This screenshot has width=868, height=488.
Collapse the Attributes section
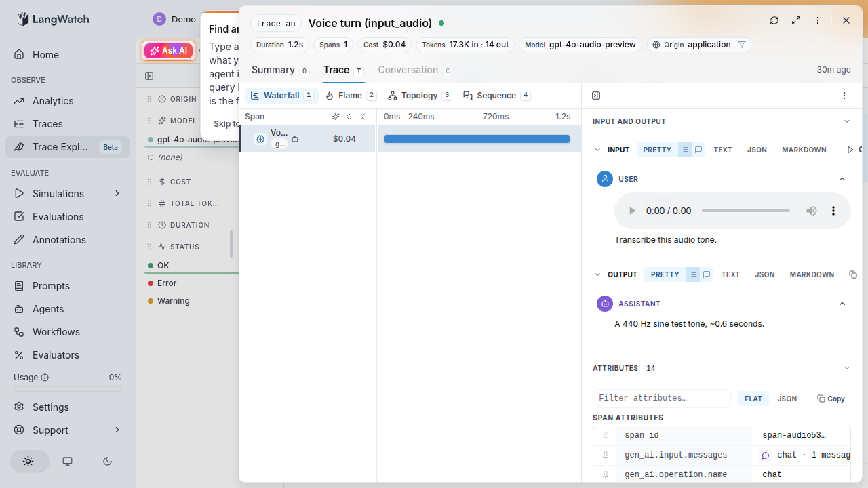[846, 368]
